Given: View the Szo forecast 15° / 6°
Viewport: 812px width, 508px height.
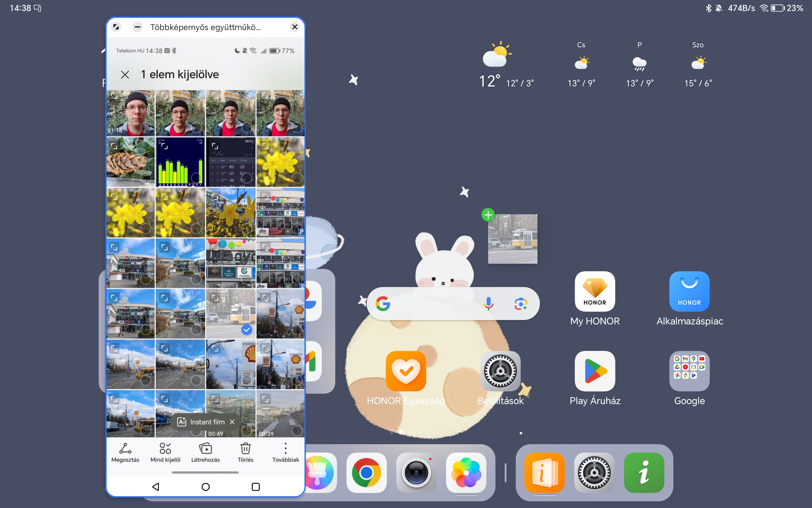Looking at the screenshot, I should [698, 65].
